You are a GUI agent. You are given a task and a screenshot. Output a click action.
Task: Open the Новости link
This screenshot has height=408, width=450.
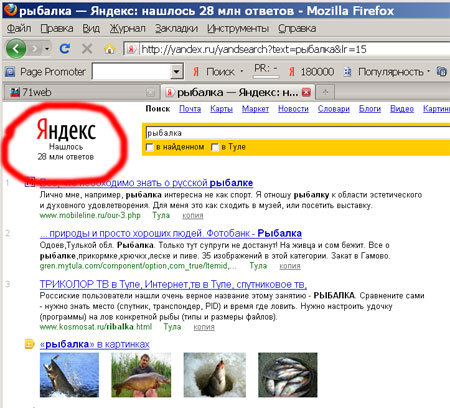(293, 109)
